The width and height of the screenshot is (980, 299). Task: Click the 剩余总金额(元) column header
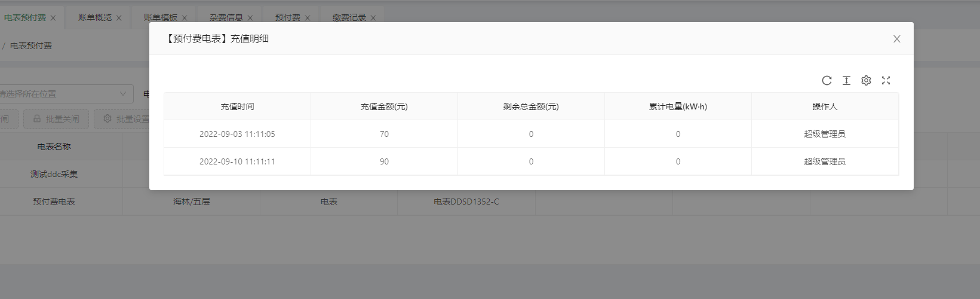point(531,106)
